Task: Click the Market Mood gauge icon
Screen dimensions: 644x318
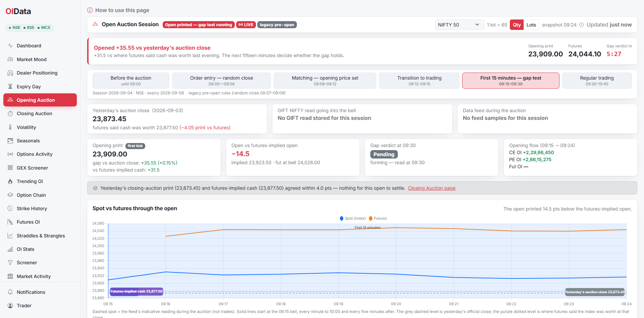Action: point(10,59)
